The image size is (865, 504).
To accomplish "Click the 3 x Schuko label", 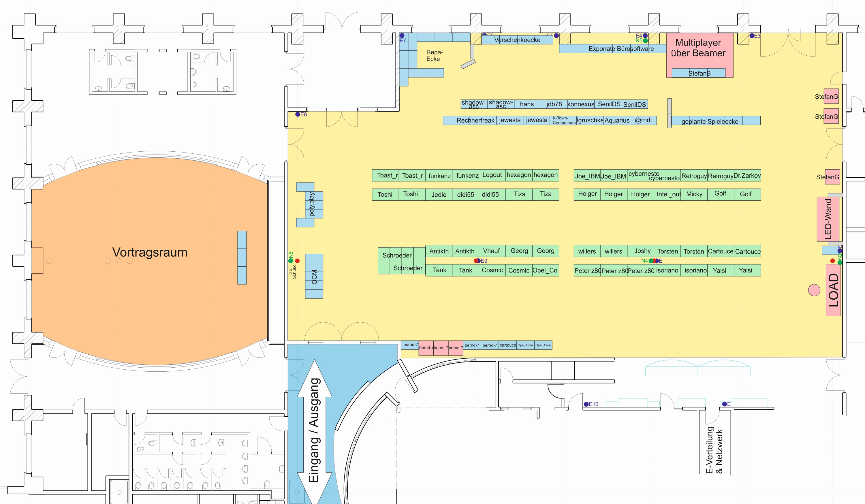I will 292,272.
